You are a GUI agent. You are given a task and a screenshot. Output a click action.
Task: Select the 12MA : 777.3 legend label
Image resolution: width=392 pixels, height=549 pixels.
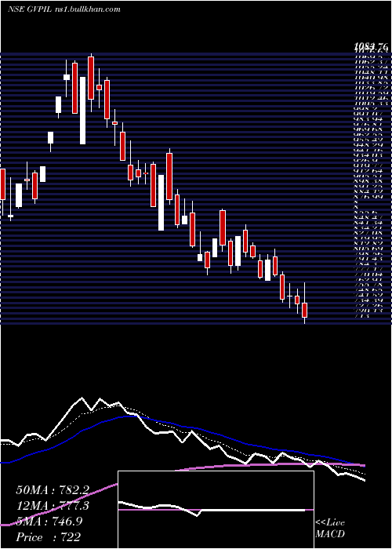53,506
